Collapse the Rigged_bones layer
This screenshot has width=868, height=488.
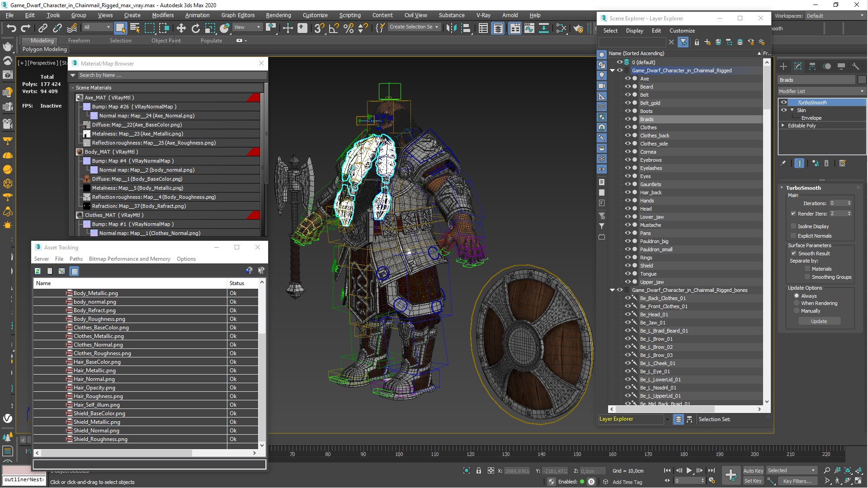click(613, 290)
